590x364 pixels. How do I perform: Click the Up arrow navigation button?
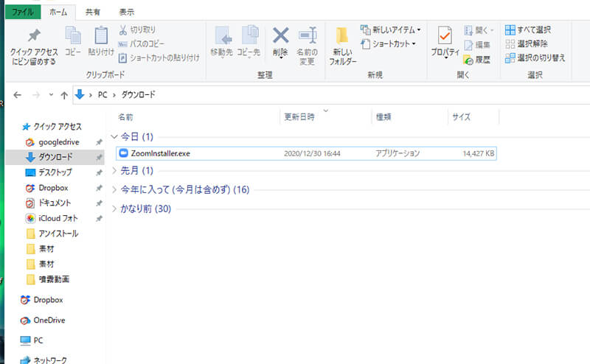tap(64, 95)
